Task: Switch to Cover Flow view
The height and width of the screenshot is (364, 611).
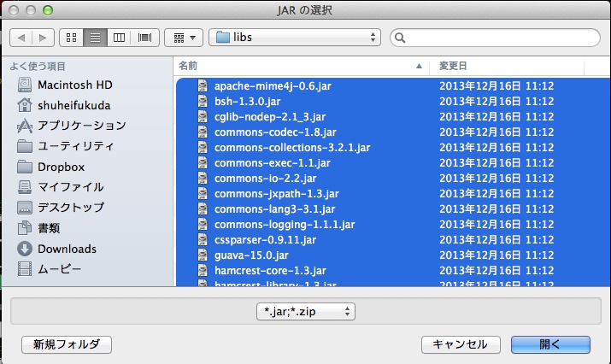Action: [x=145, y=38]
